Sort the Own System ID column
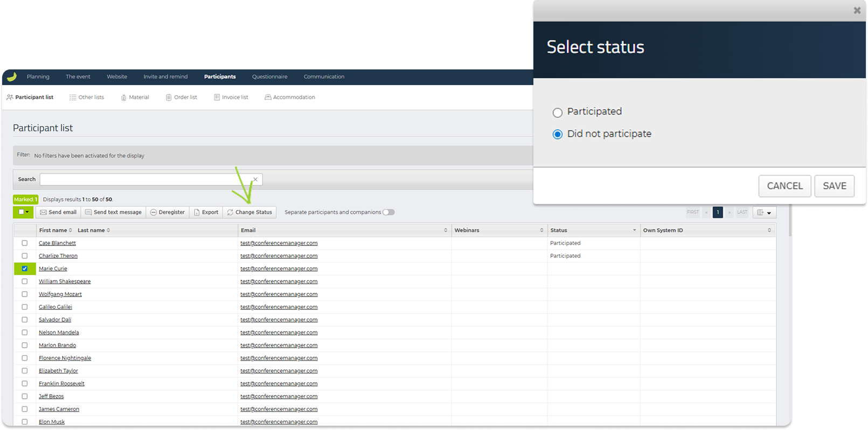868x430 pixels. pyautogui.click(x=769, y=230)
